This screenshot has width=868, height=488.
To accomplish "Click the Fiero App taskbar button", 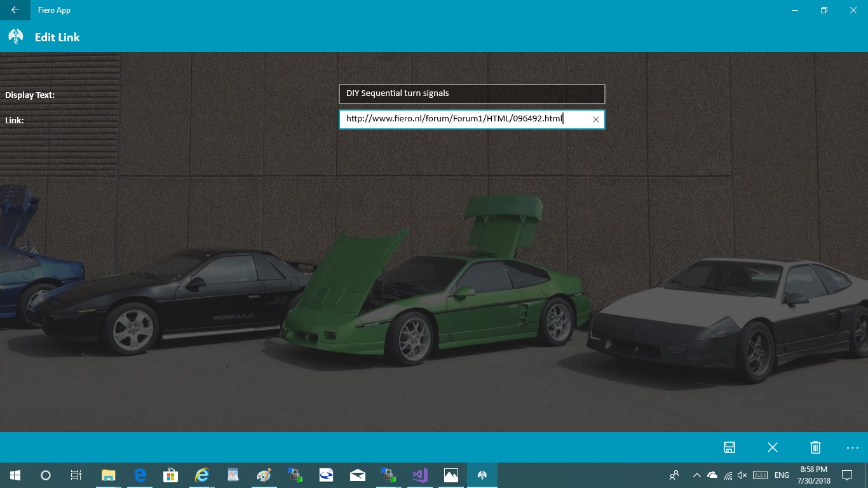I will (x=482, y=475).
